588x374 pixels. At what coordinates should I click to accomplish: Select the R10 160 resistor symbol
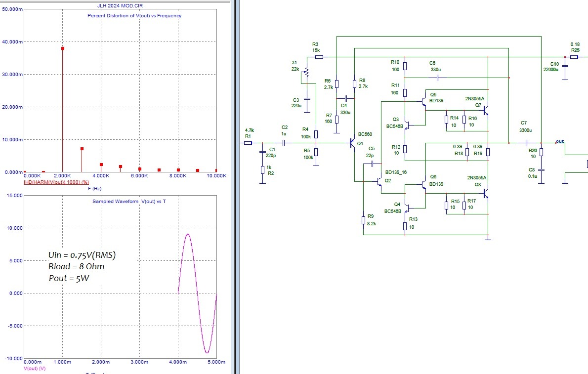coord(405,66)
